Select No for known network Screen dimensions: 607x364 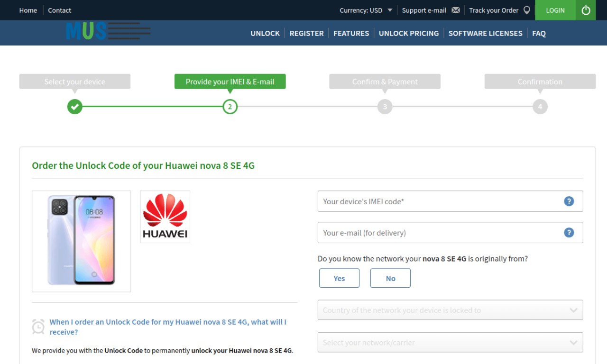tap(390, 278)
